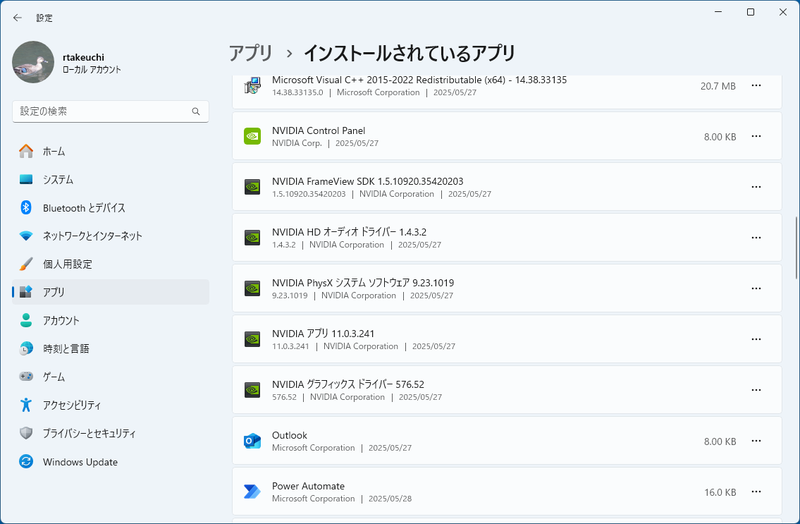The width and height of the screenshot is (800, 524).
Task: Open more options for Microsoft Visual C++ Redistributable
Action: coord(756,86)
